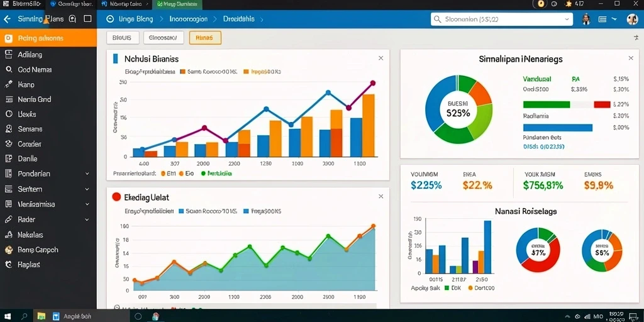Toggle the Eio legend marker in the bar chart
This screenshot has width=644, height=322.
point(181,174)
